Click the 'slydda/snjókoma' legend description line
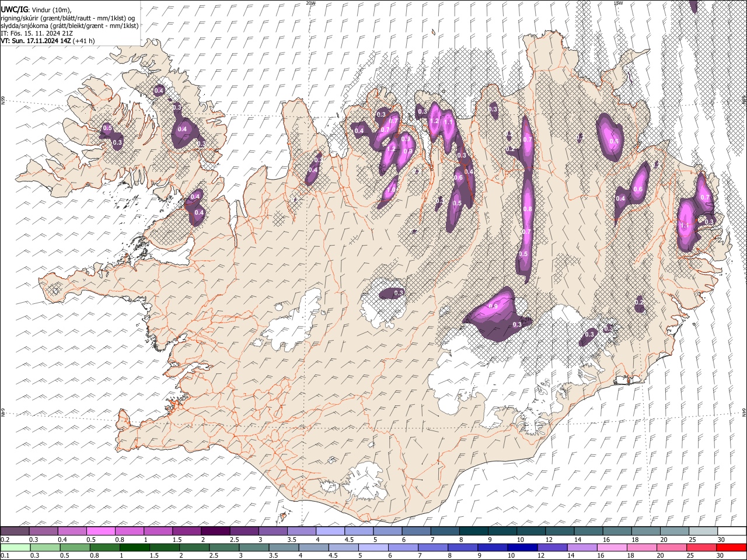747x560 pixels. (69, 26)
